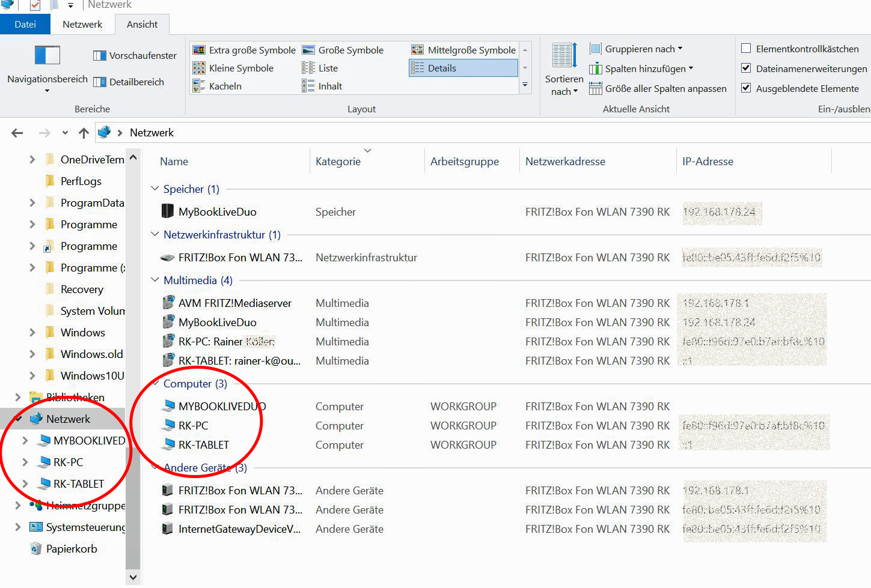Toggle the Vorschaufenster pane
The width and height of the screenshot is (871, 588).
[x=135, y=55]
